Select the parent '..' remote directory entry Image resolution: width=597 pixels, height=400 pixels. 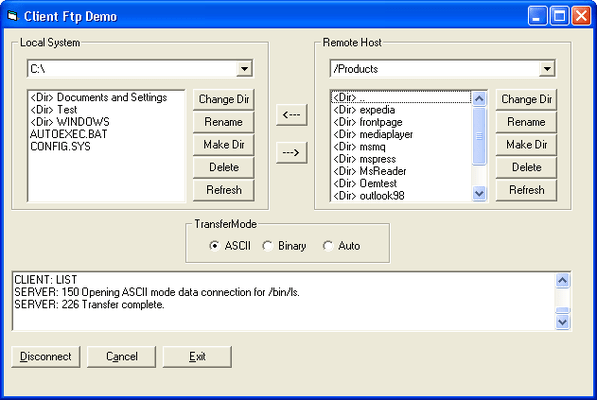tap(401, 97)
